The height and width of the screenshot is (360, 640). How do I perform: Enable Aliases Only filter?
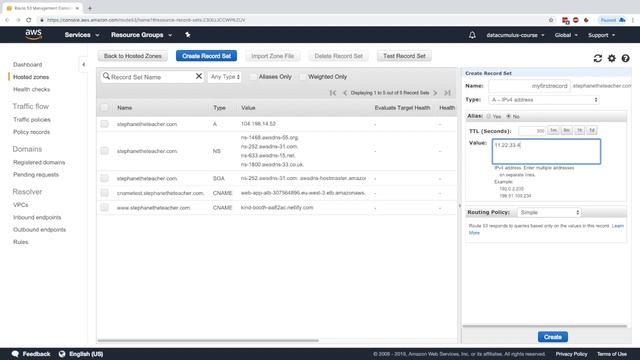pos(253,77)
